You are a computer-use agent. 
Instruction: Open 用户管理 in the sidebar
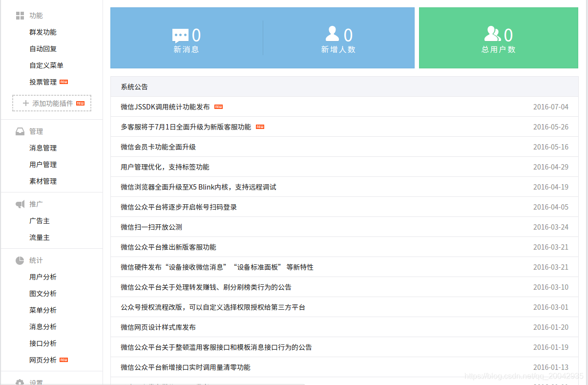click(43, 165)
